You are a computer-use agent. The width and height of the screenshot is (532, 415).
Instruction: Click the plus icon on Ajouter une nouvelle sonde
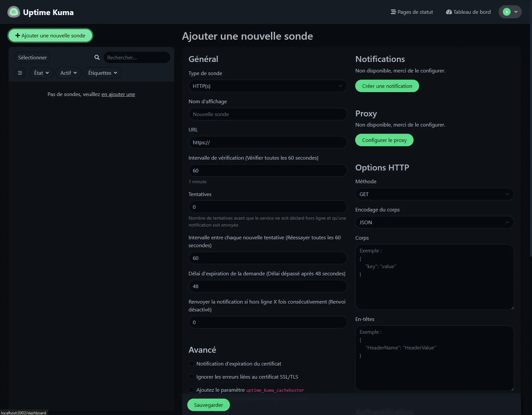click(x=18, y=35)
